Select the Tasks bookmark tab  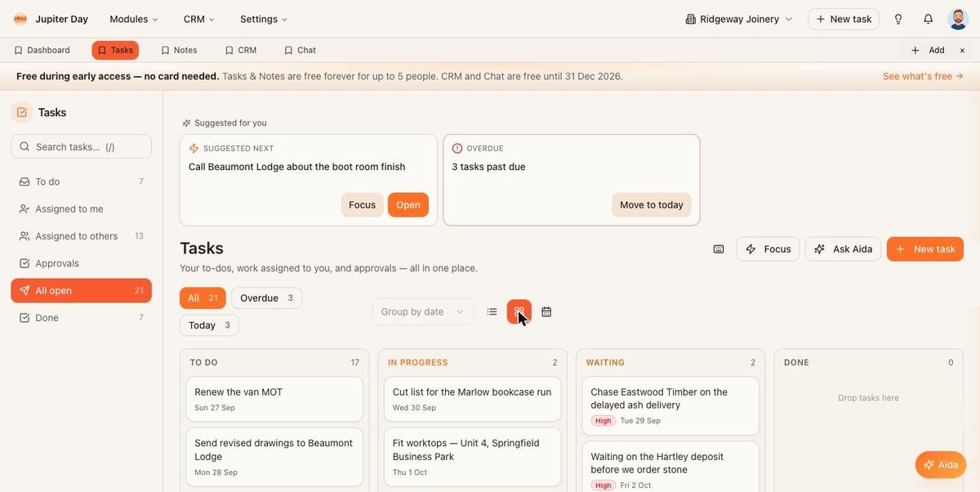click(115, 50)
